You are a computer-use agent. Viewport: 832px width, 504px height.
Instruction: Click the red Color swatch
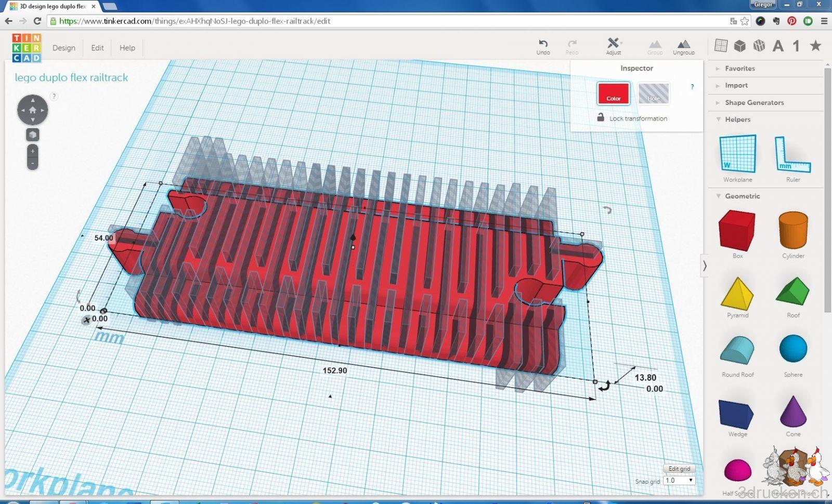click(x=614, y=94)
